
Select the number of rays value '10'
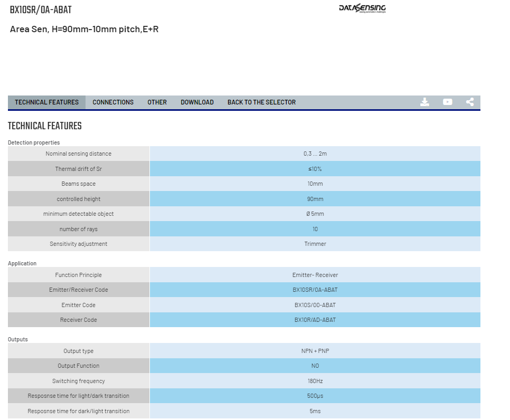315,229
